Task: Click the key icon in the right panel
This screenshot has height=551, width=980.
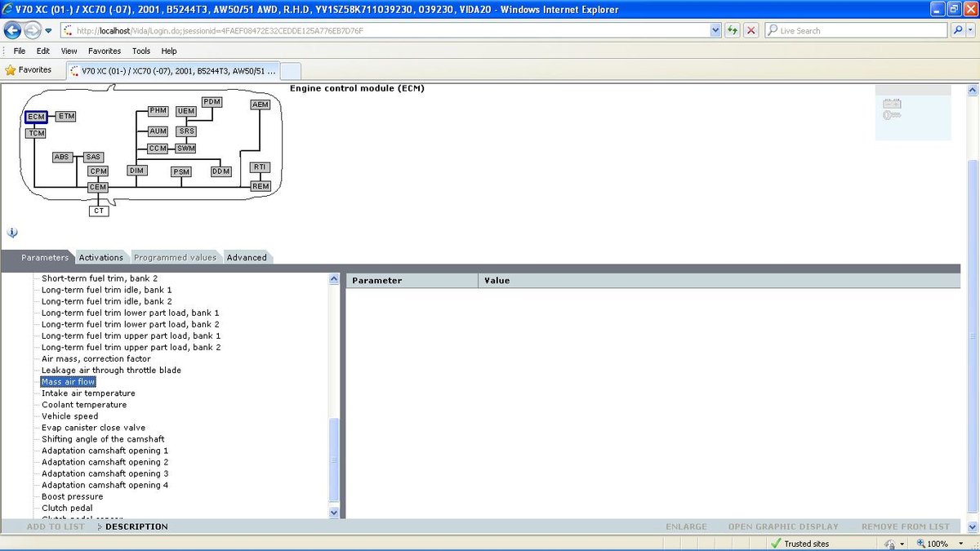Action: tap(890, 115)
